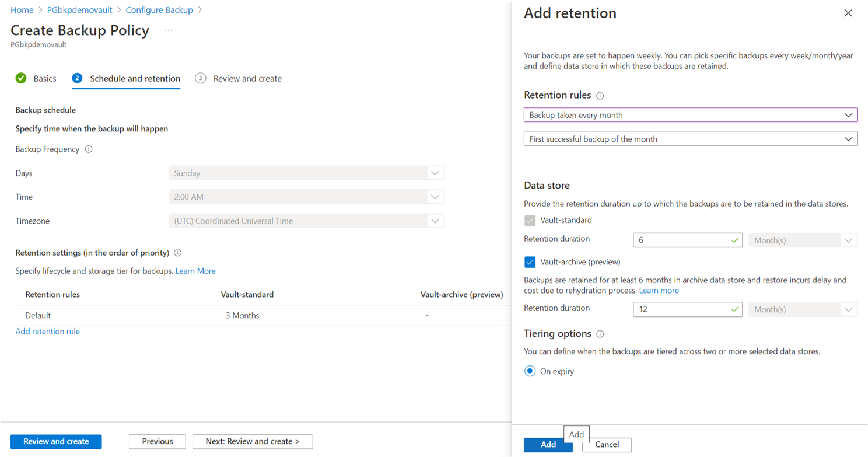Click the Add retention rule link
This screenshot has width=868, height=457.
pyautogui.click(x=47, y=331)
